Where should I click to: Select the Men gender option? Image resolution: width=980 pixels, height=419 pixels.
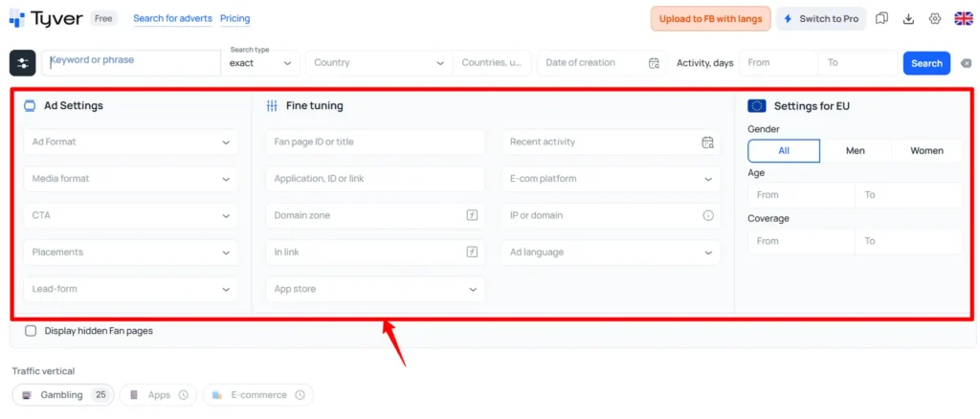(x=856, y=150)
